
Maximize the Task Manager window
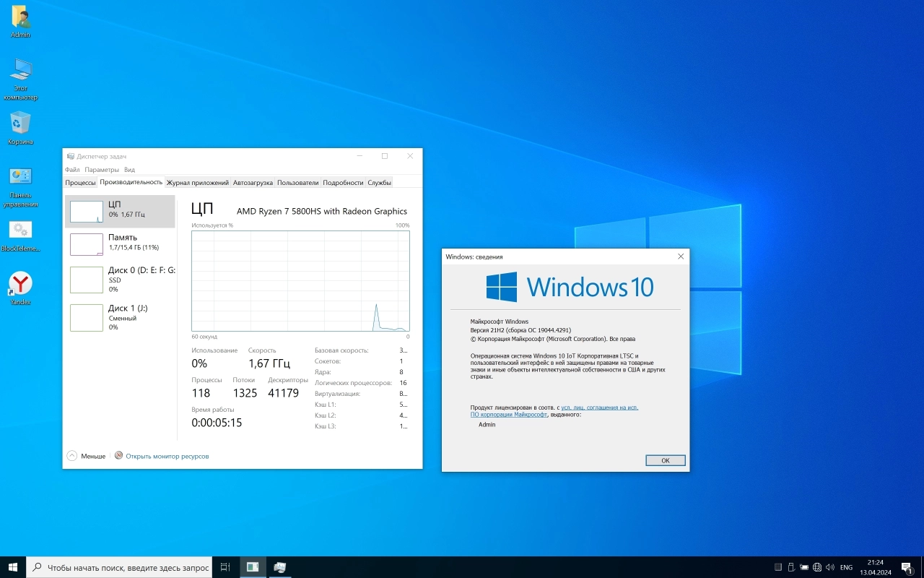(385, 156)
